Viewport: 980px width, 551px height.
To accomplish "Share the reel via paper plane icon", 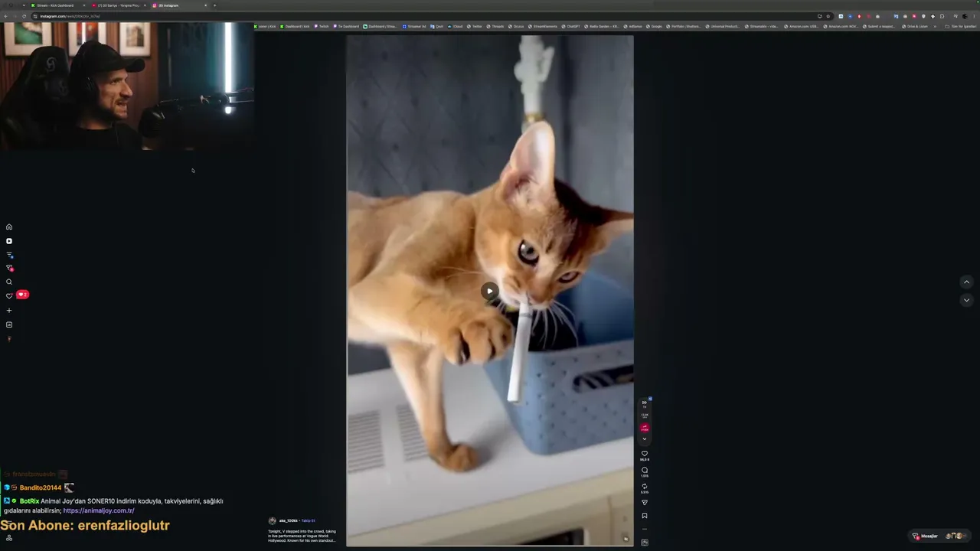I will click(645, 503).
